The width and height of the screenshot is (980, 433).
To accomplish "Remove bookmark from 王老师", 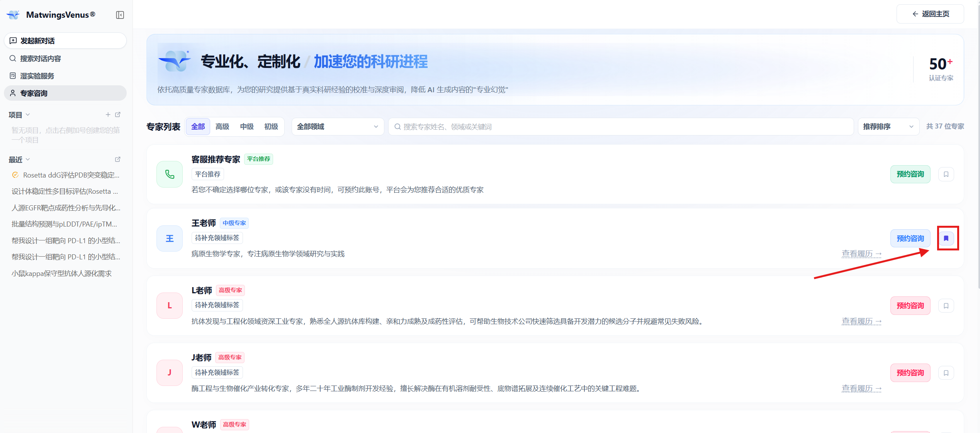I will tap(946, 238).
